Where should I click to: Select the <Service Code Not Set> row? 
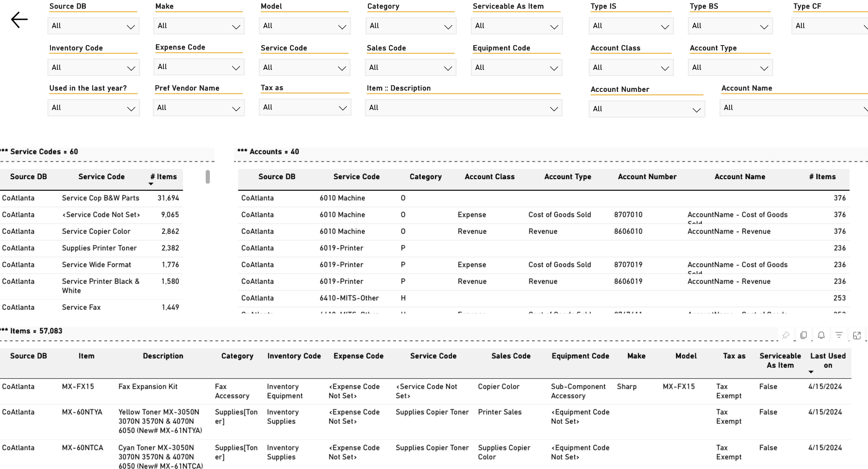point(91,215)
